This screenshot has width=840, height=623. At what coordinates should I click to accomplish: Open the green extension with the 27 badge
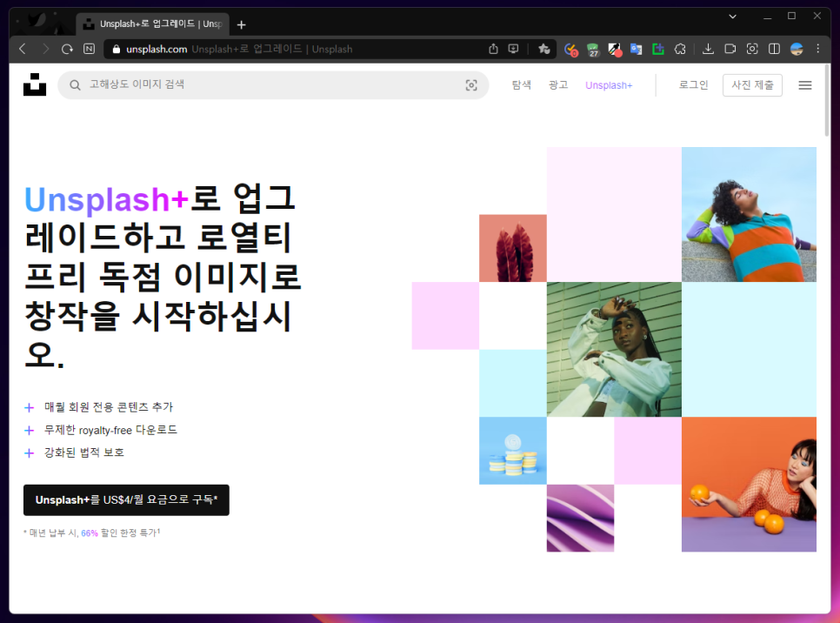pyautogui.click(x=593, y=50)
